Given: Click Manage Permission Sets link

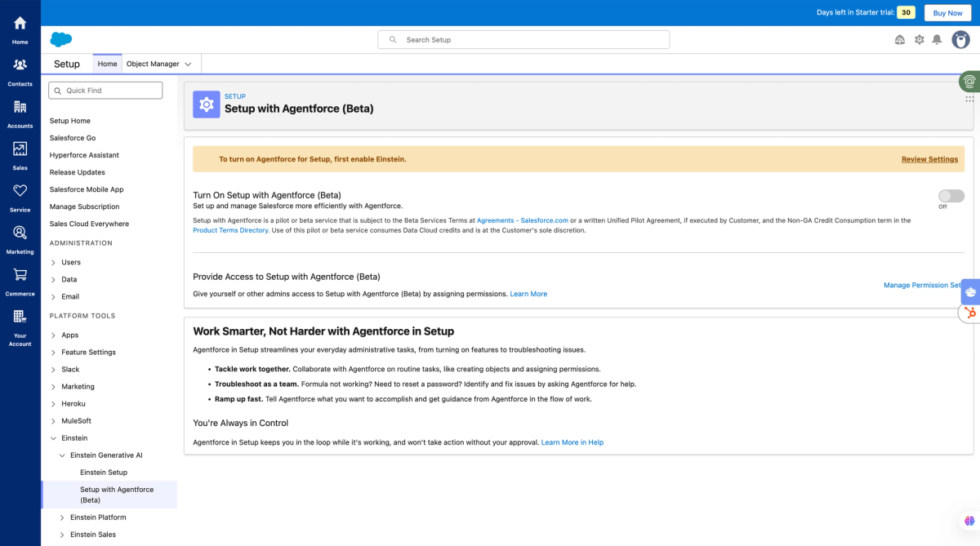Looking at the screenshot, I should [x=924, y=285].
